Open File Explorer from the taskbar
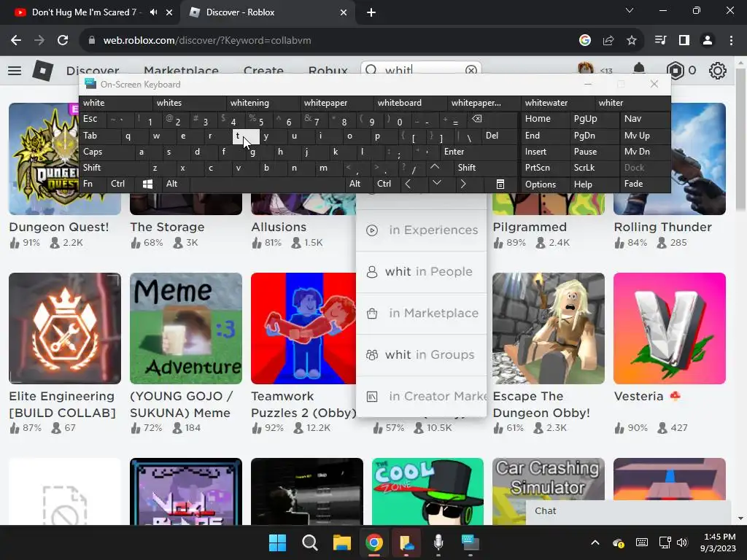The height and width of the screenshot is (560, 747). (341, 542)
